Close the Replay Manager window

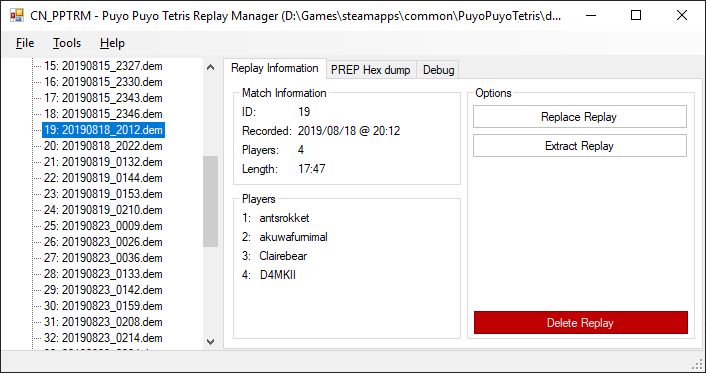point(682,15)
